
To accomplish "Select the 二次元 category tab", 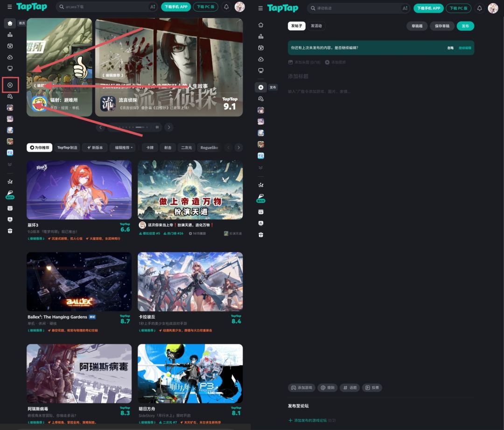I will coord(186,148).
